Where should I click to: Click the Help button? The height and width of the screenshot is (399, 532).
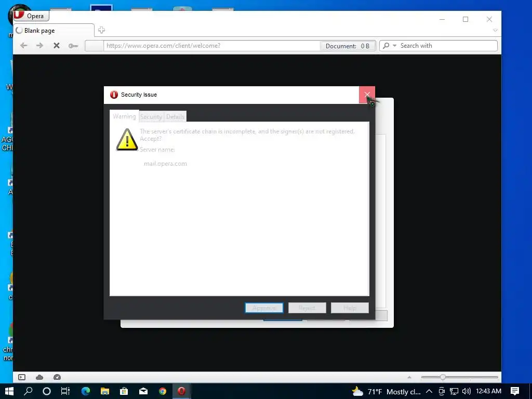pos(350,308)
